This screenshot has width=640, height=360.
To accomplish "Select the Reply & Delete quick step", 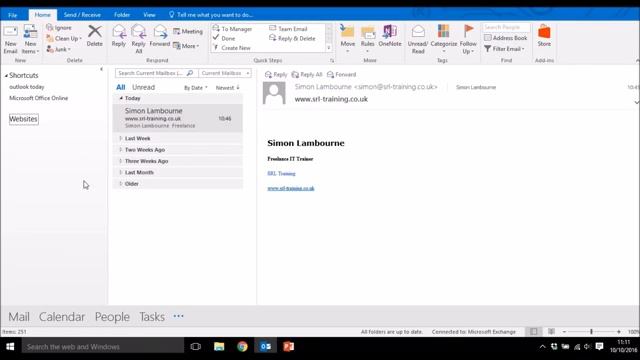I will click(292, 38).
